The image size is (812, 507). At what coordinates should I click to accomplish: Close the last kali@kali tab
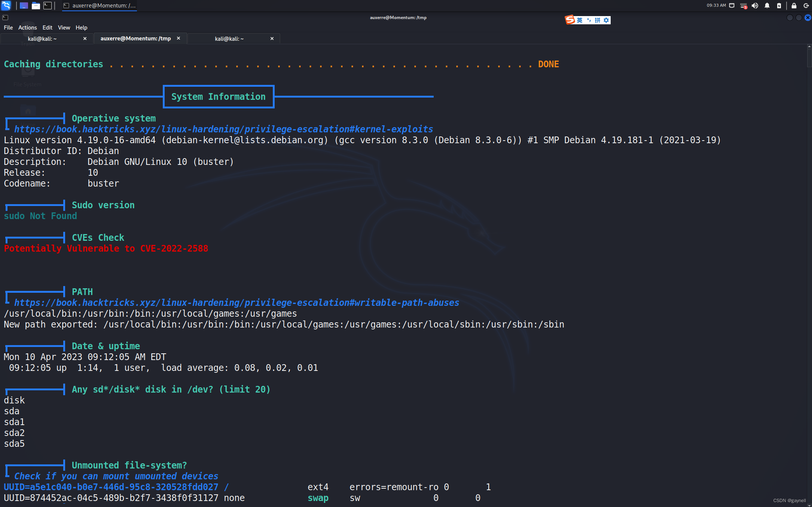point(272,39)
